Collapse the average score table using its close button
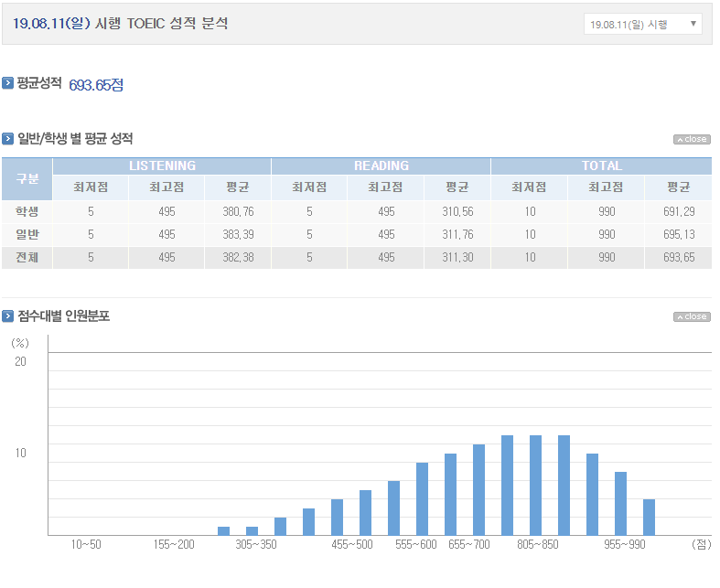The image size is (720, 588). pyautogui.click(x=692, y=140)
